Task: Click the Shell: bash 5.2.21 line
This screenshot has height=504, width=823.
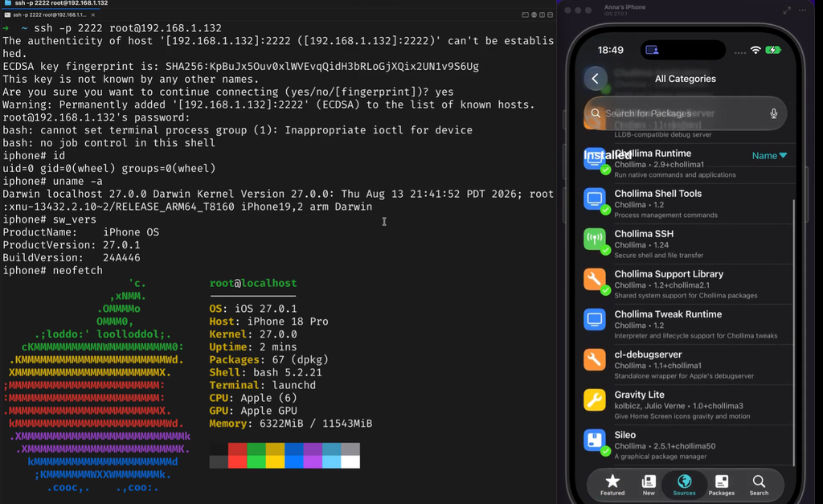Action: tap(265, 373)
